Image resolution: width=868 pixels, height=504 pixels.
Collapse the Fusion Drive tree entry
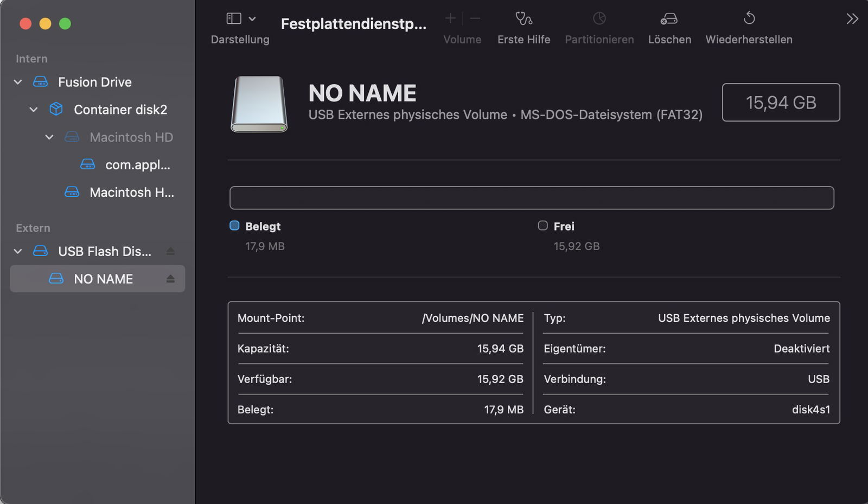(x=18, y=82)
